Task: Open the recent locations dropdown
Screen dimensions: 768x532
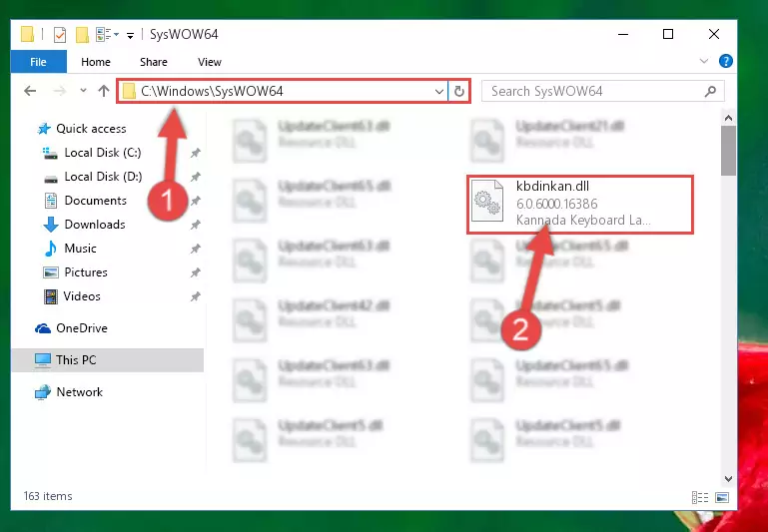Action: coord(83,91)
